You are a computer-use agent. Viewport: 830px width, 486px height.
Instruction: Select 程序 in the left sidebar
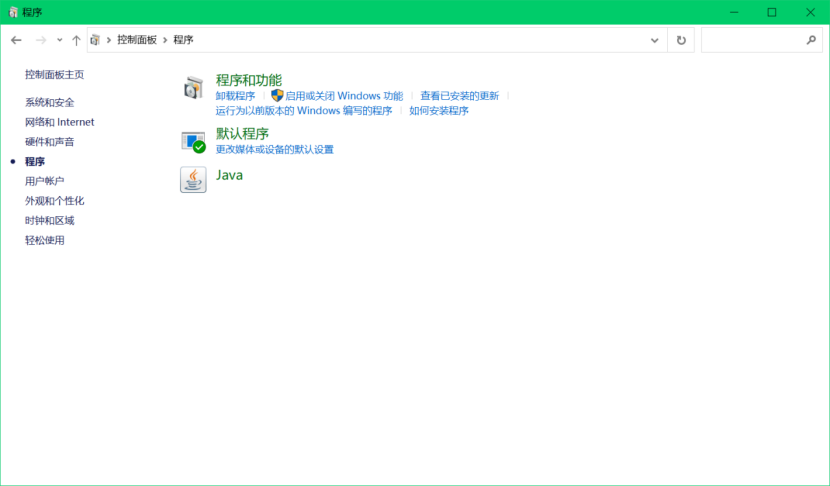[x=35, y=161]
